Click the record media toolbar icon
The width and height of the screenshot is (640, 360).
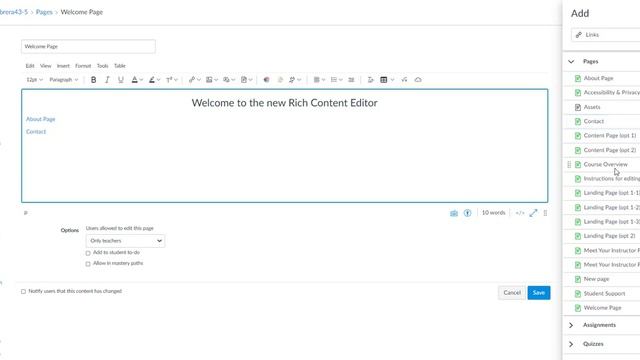click(x=266, y=80)
